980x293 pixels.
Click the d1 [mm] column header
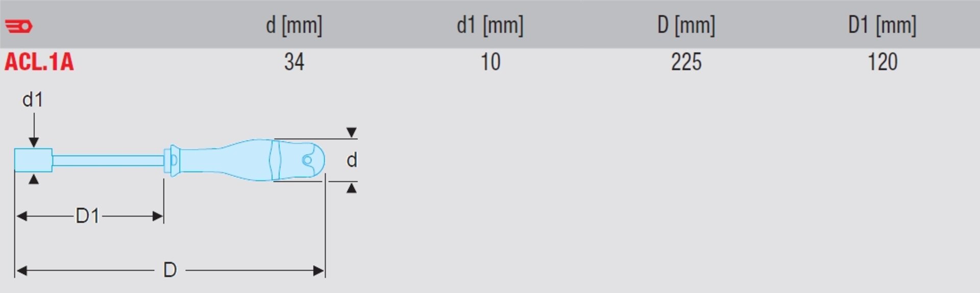point(490,25)
